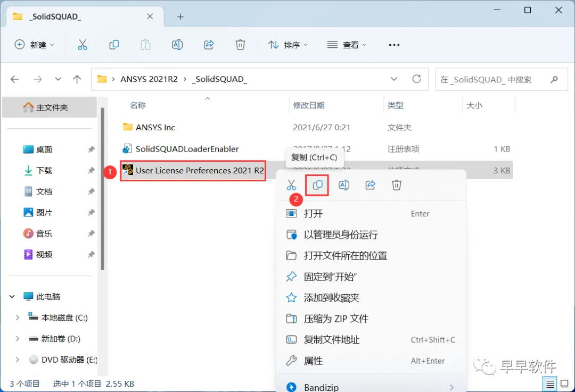Open 视频 in the sidebar
This screenshot has width=575, height=392.
[44, 254]
